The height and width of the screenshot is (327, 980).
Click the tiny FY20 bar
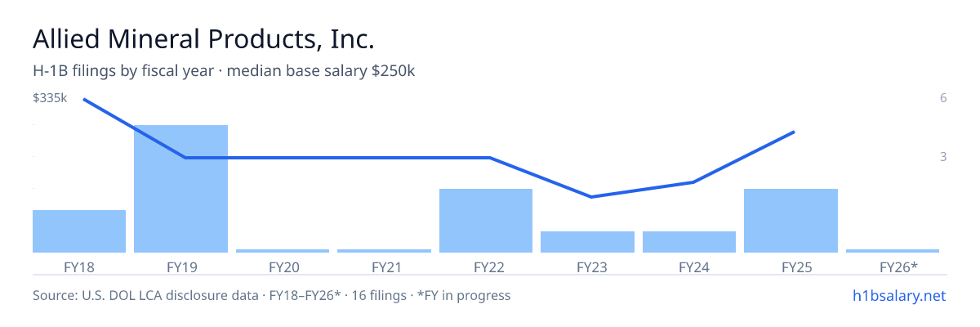tap(283, 250)
